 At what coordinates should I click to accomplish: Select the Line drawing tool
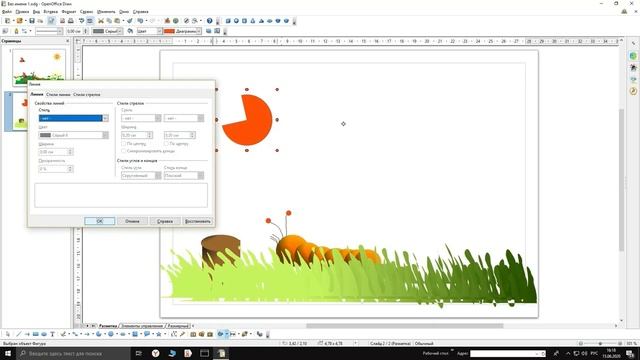pyautogui.click(x=18, y=334)
